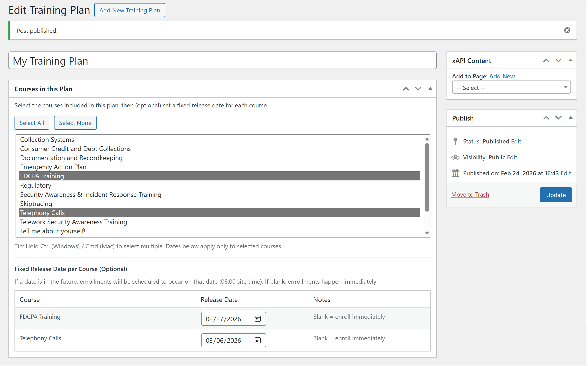Move Courses in this Plan panel up

tap(406, 89)
